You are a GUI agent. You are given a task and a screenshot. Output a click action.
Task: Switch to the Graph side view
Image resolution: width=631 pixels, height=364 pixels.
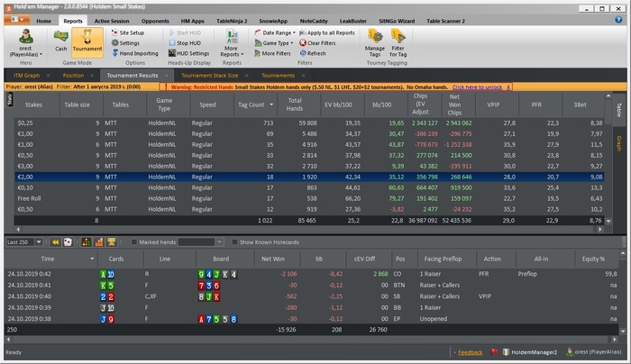pyautogui.click(x=619, y=143)
